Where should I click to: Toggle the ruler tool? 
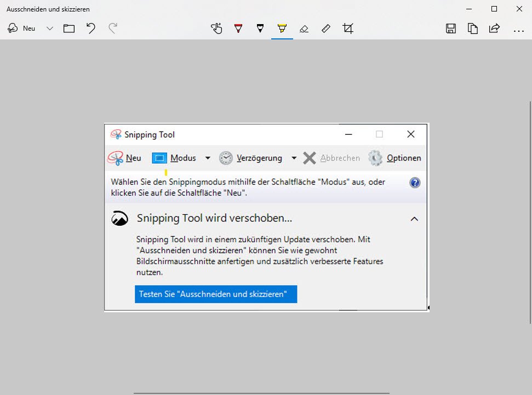coord(325,28)
